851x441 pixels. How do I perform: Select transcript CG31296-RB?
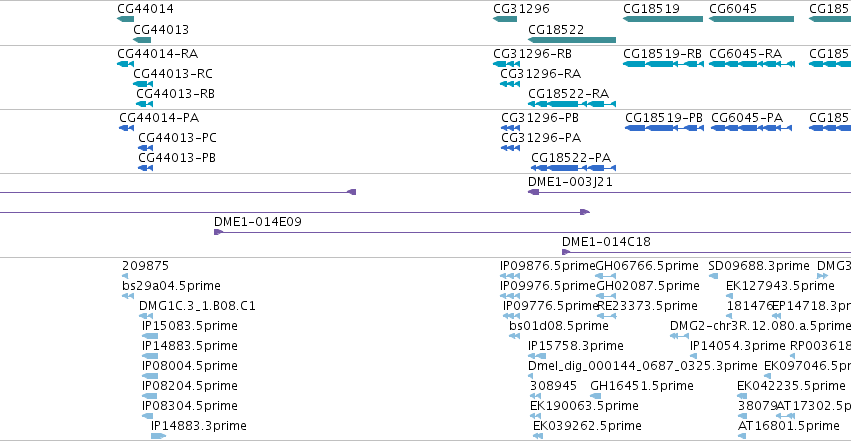point(506,64)
